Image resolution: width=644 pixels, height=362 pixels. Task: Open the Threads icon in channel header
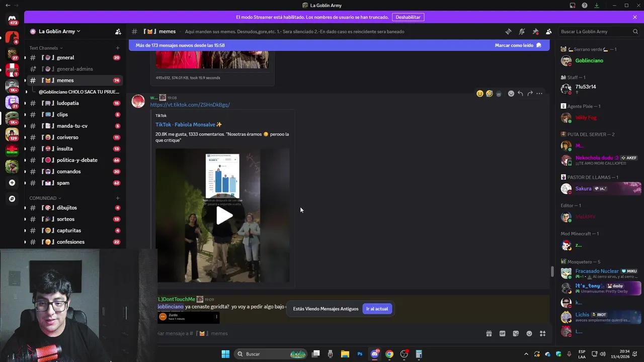tap(508, 31)
